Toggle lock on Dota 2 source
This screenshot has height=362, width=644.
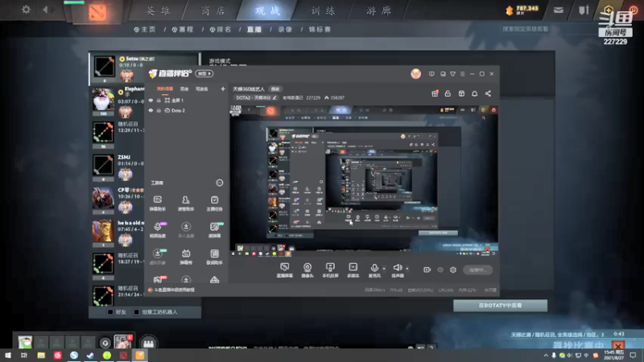159,110
